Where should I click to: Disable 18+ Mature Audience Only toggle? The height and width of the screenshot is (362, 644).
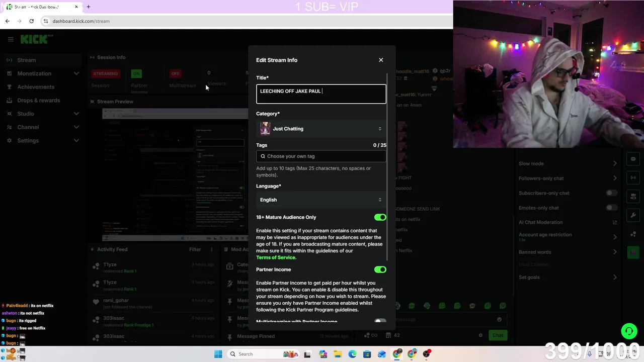coord(380,217)
